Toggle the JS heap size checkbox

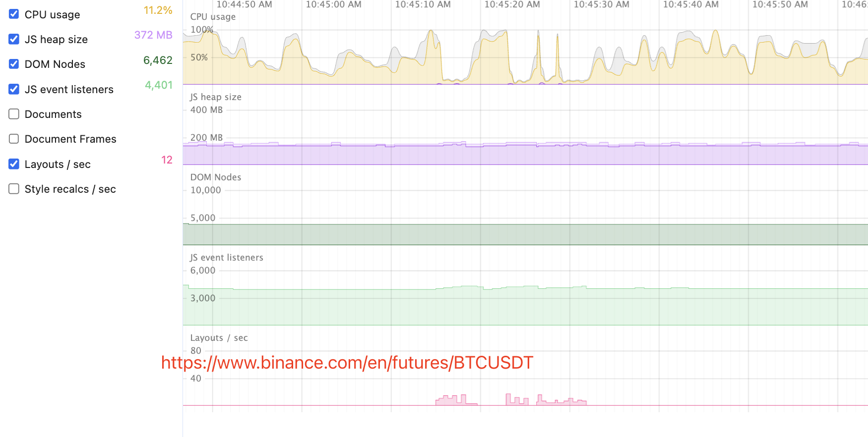coord(14,39)
